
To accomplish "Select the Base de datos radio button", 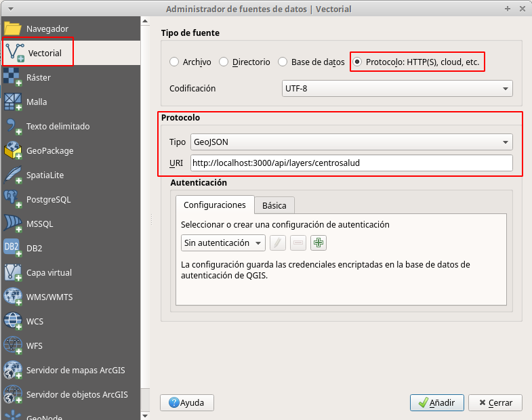I will click(283, 62).
